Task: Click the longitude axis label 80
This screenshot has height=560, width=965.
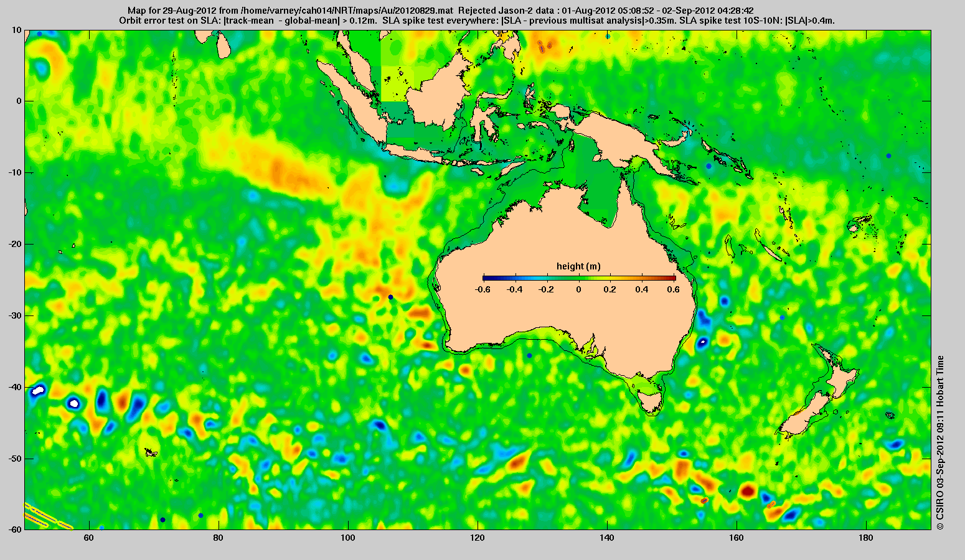Action: (218, 538)
